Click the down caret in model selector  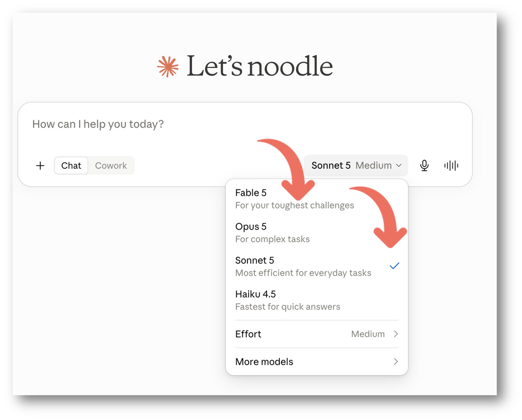399,166
